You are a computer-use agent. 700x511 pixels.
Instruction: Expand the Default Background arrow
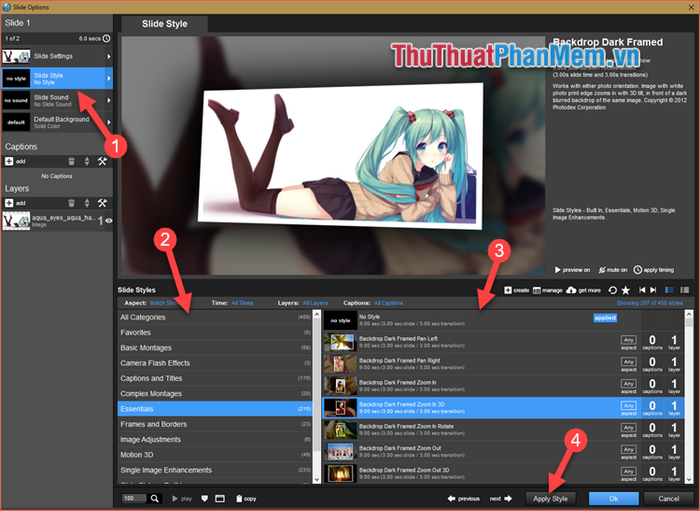(108, 122)
